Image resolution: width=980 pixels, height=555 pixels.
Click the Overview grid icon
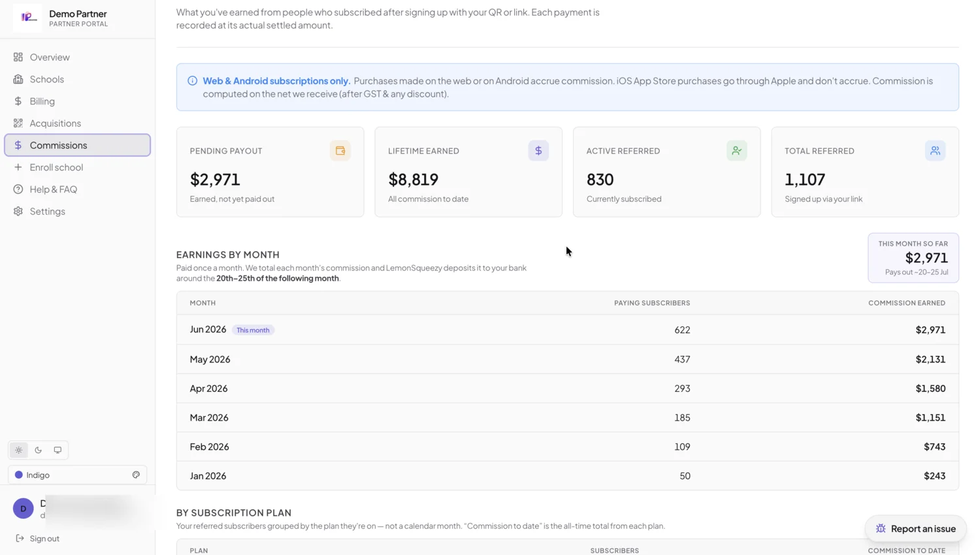tap(18, 57)
